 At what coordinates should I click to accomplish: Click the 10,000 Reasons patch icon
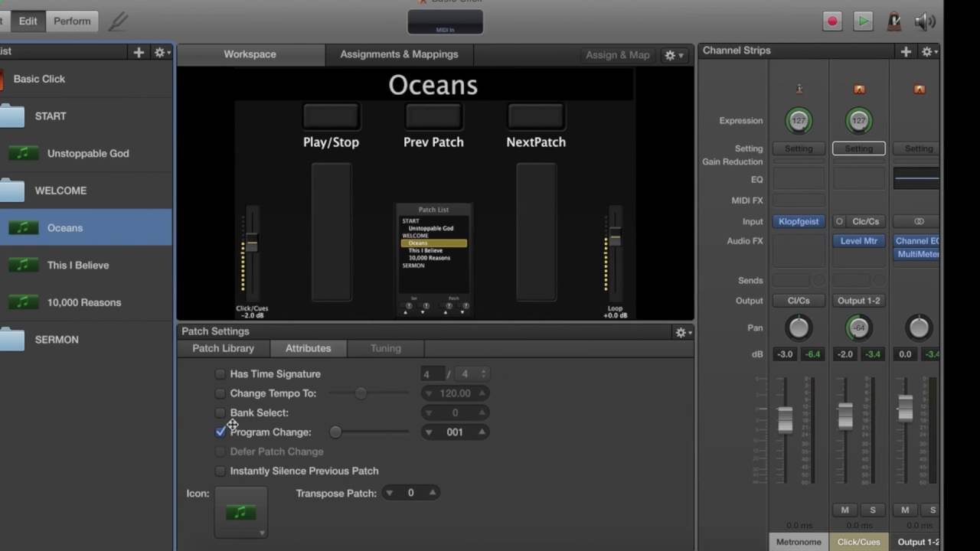click(23, 302)
